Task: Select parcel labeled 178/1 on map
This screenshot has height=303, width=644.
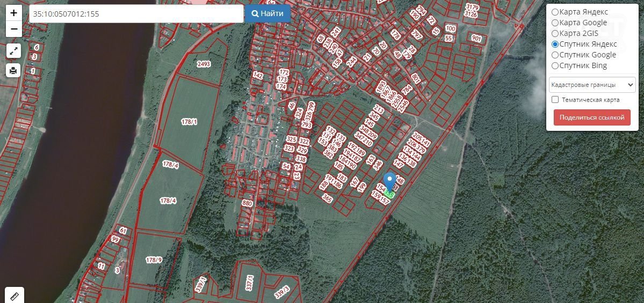Action: coord(189,122)
